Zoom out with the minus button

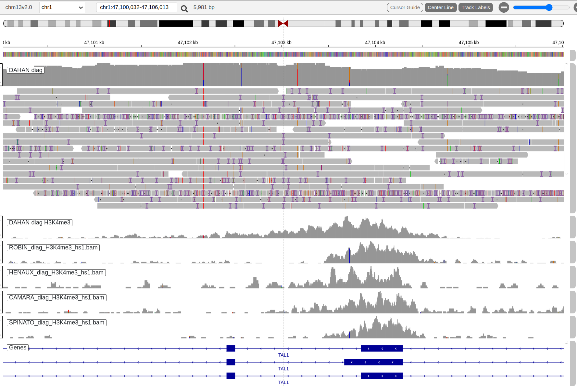504,7
